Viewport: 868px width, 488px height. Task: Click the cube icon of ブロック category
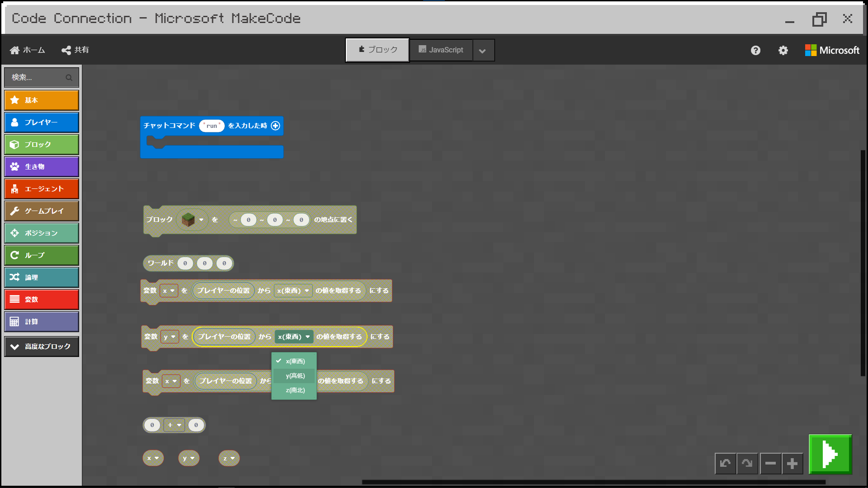click(14, 144)
